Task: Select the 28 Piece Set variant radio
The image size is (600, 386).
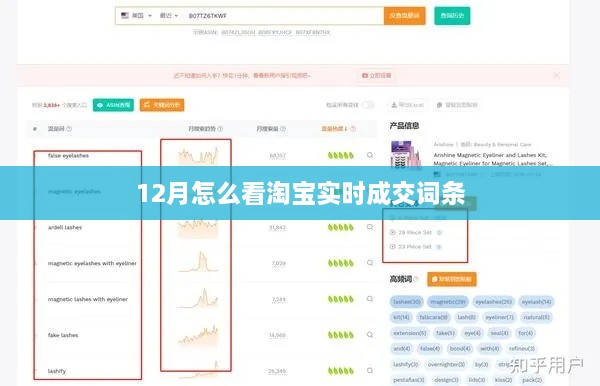Action: click(x=393, y=232)
